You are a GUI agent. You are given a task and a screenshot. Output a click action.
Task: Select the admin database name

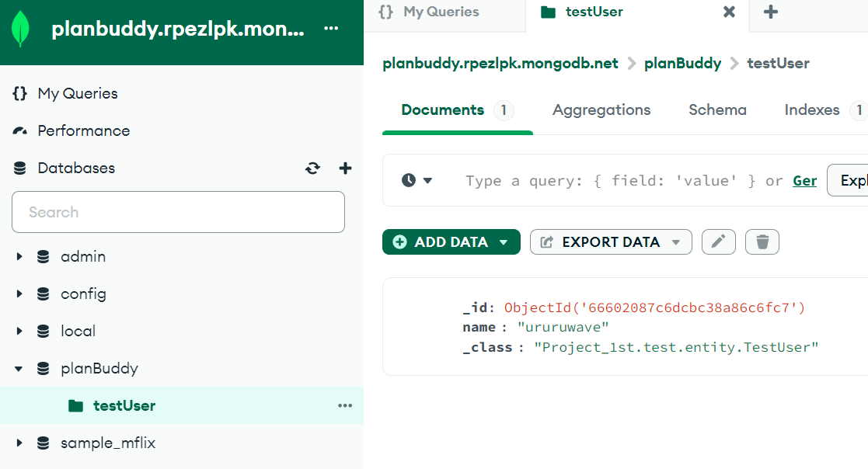83,256
